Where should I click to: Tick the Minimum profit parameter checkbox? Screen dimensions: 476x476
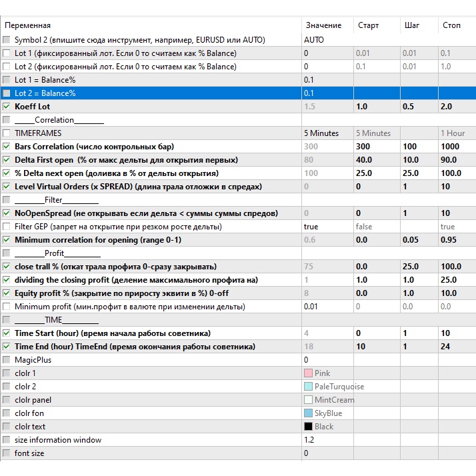(7, 307)
